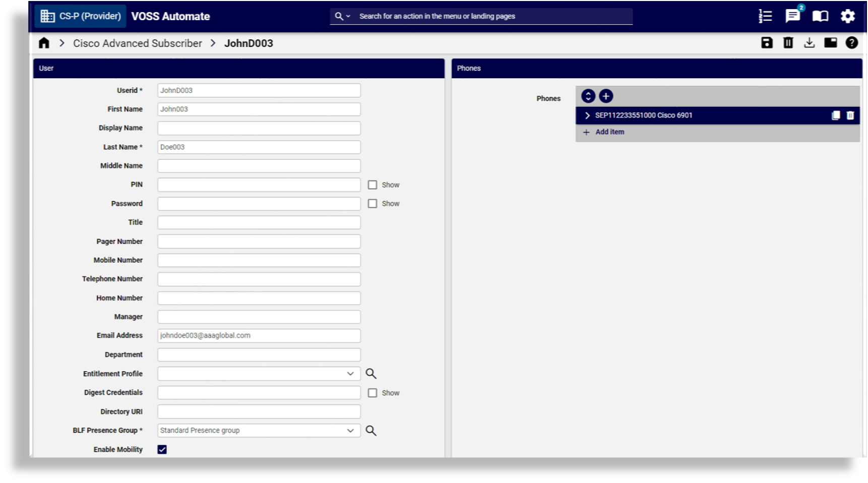
Task: Delete the subscriber using the trash icon
Action: pyautogui.click(x=788, y=43)
